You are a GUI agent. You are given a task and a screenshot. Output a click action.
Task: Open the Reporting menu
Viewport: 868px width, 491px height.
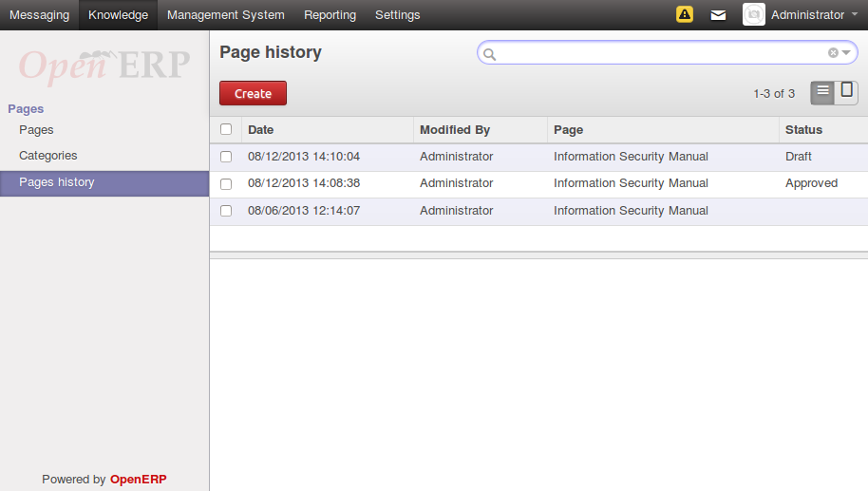(x=330, y=15)
